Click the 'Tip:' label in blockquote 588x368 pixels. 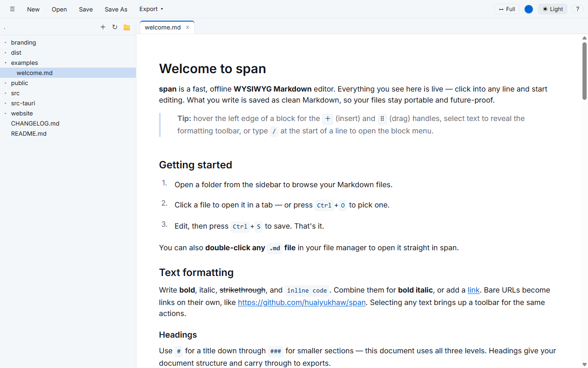(184, 118)
